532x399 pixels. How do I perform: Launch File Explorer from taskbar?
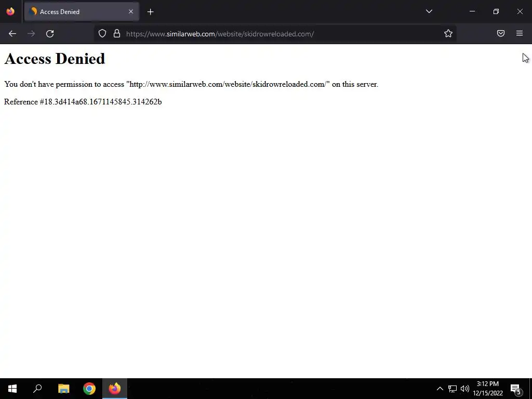63,389
